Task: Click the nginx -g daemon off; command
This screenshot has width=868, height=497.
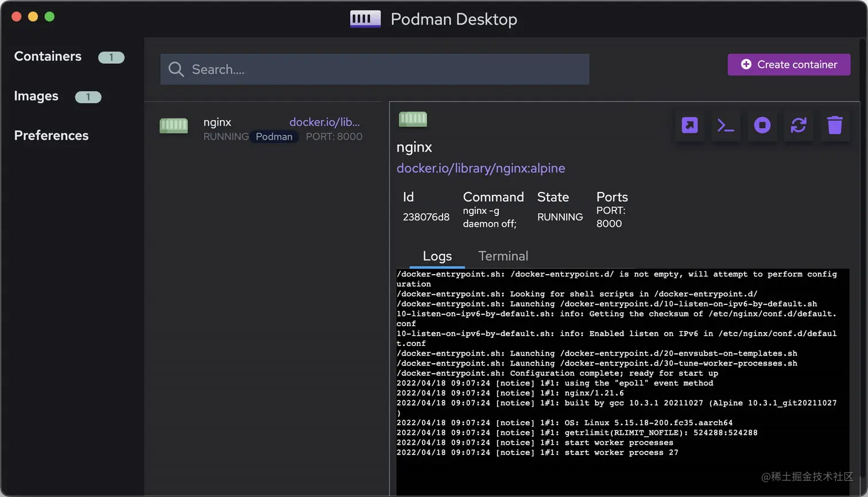Action: (x=490, y=217)
